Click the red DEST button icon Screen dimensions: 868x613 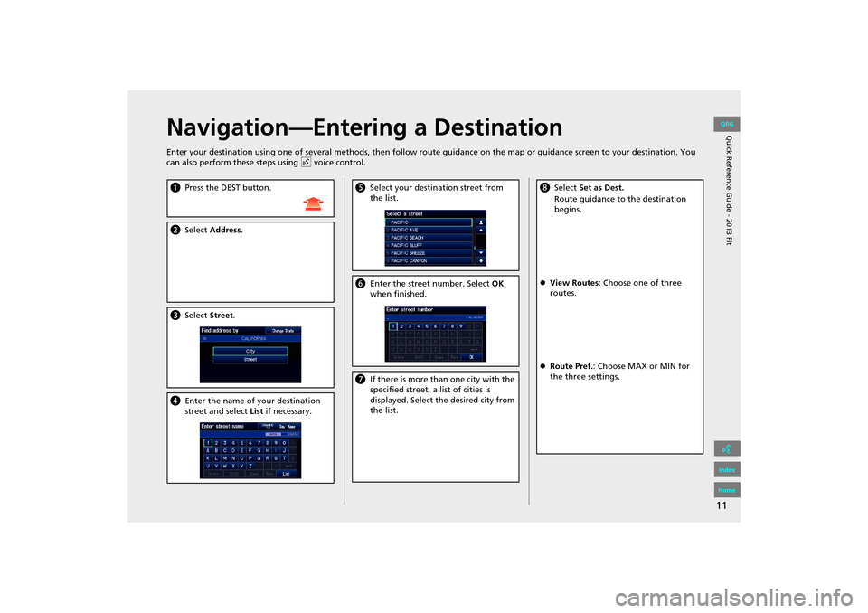pyautogui.click(x=314, y=203)
